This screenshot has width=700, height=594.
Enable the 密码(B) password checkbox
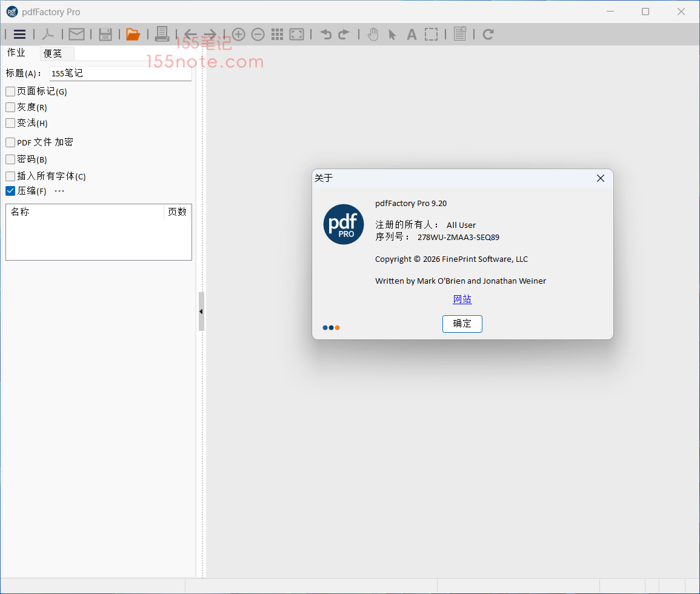click(x=10, y=159)
